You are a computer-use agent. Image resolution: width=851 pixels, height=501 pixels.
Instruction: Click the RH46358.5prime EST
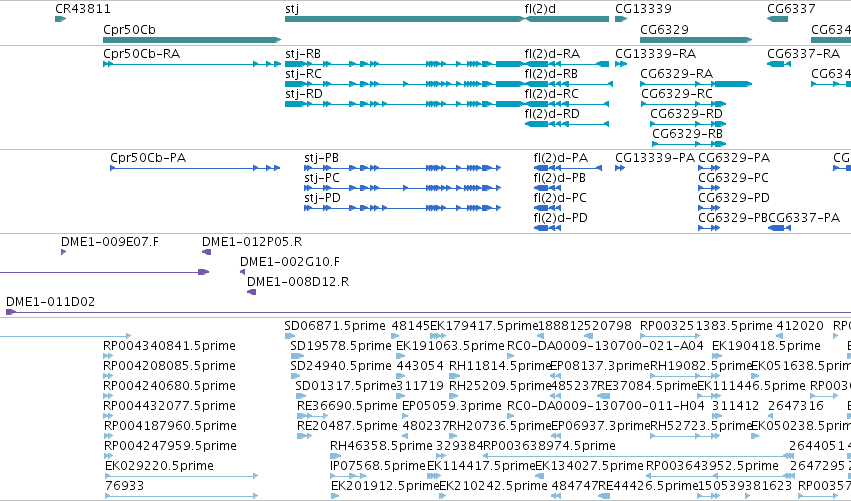pos(335,456)
